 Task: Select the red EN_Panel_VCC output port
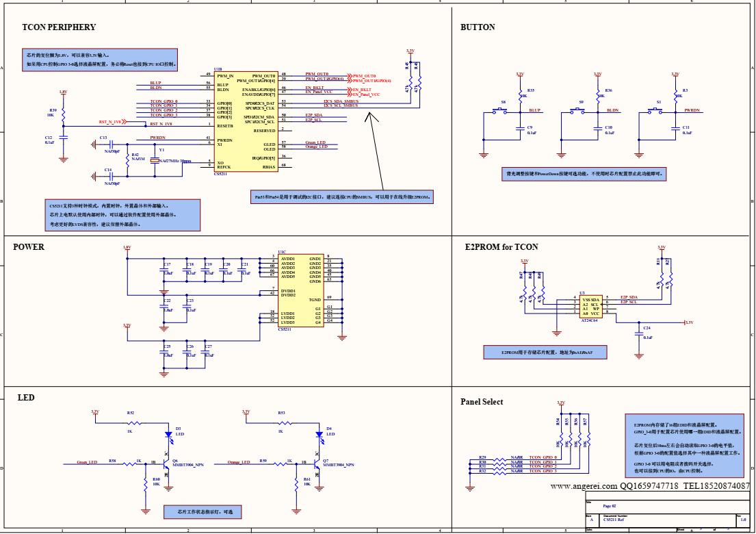(x=365, y=94)
